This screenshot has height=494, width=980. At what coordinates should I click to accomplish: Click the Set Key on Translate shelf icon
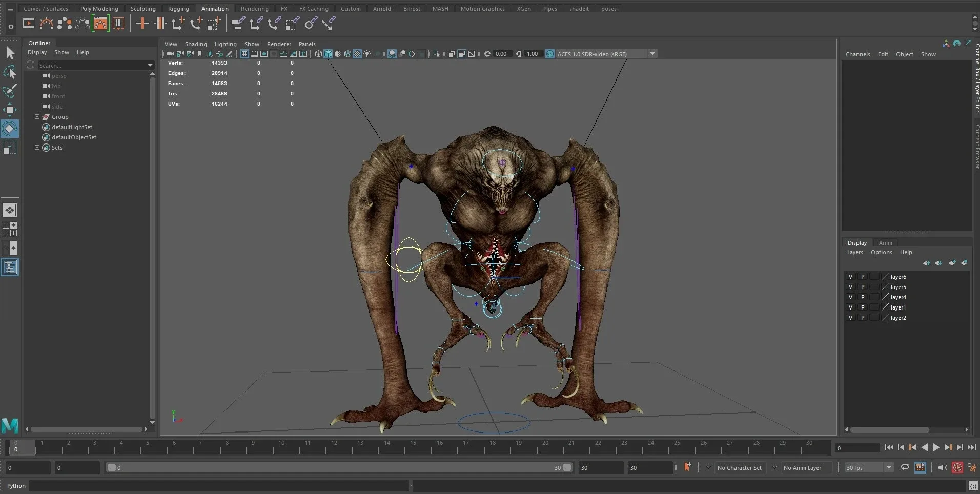pyautogui.click(x=178, y=23)
